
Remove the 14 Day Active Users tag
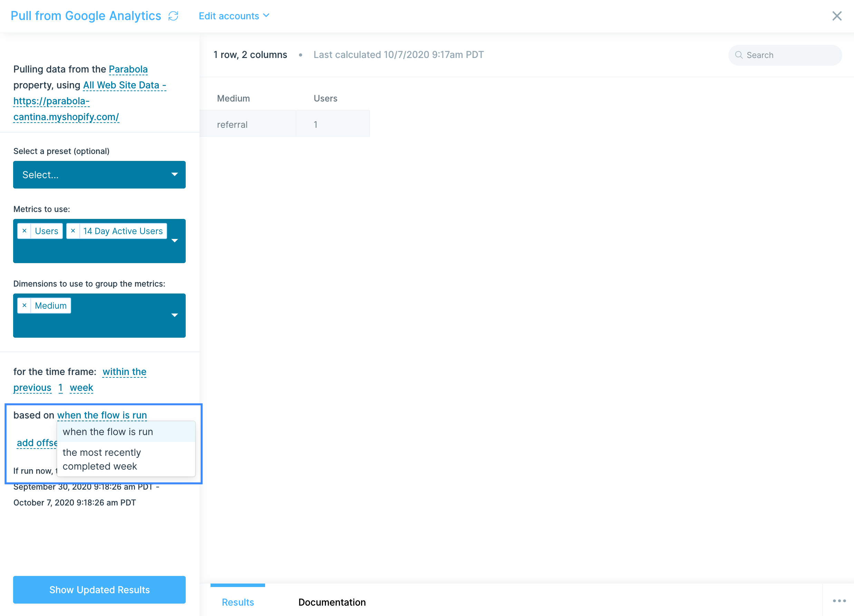tap(73, 231)
